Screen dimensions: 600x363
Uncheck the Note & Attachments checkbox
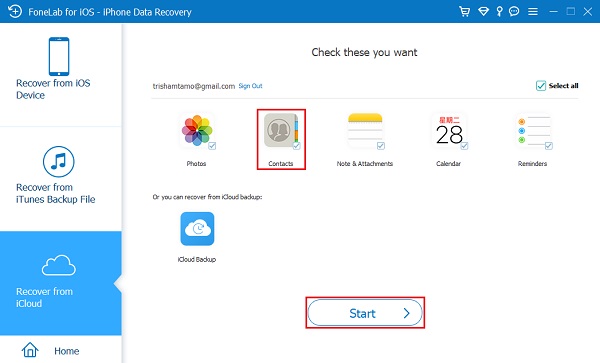pos(381,146)
